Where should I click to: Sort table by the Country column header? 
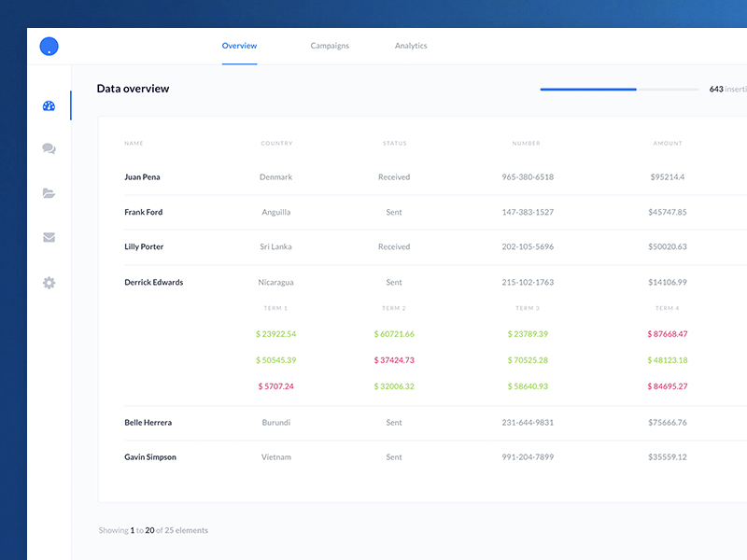click(276, 144)
